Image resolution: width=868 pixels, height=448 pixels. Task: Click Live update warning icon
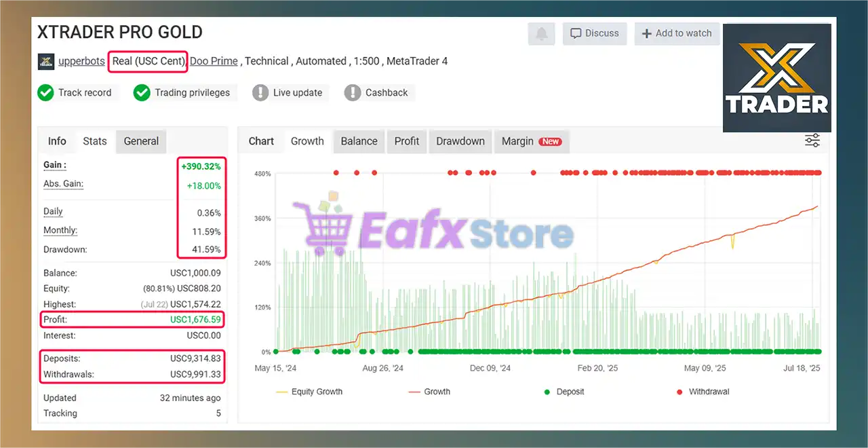pyautogui.click(x=260, y=93)
